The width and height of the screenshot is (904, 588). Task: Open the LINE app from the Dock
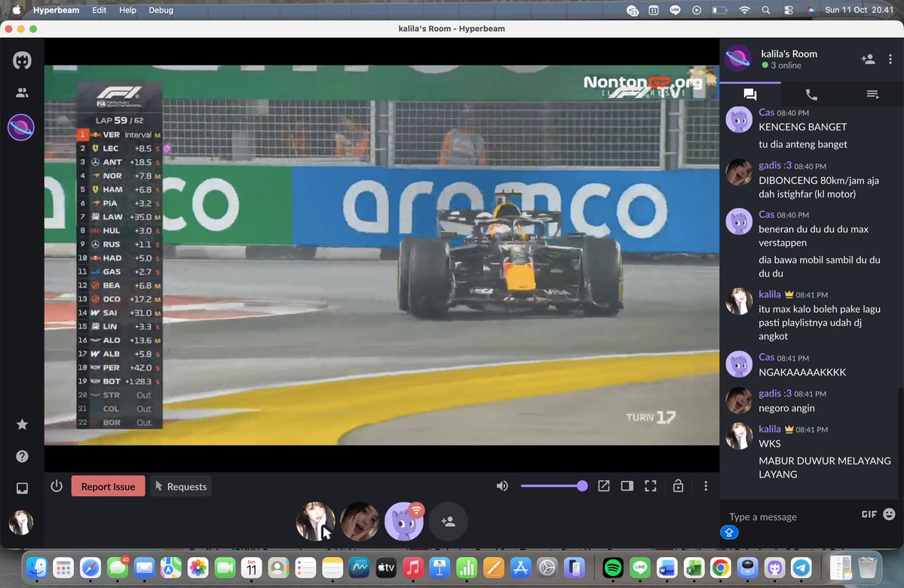[640, 568]
